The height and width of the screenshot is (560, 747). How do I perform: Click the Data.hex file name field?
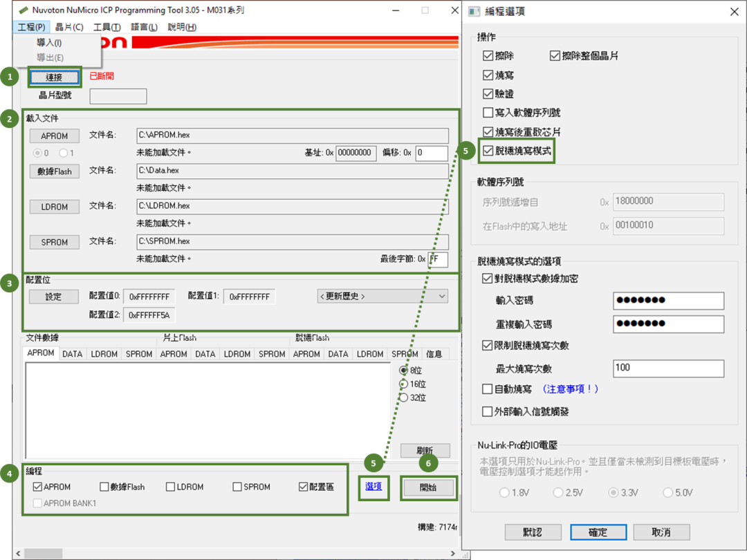pos(292,171)
